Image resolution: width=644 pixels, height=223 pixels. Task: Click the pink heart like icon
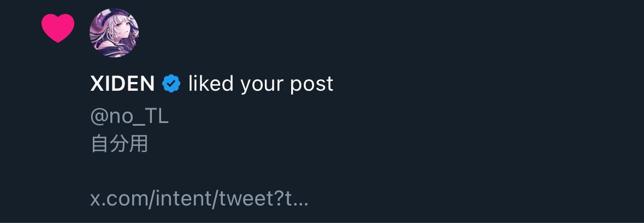click(58, 28)
